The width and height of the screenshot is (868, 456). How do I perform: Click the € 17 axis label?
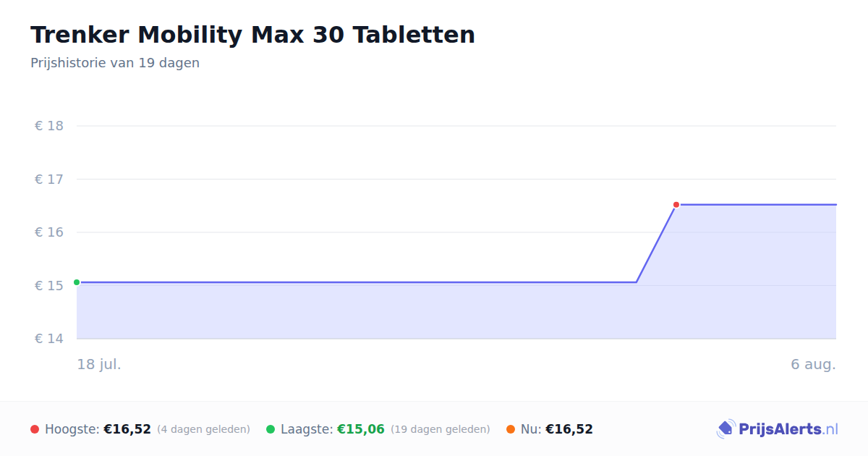49,179
